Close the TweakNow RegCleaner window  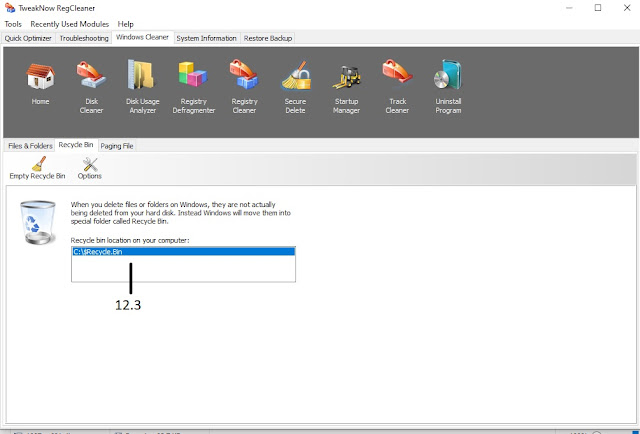point(627,8)
